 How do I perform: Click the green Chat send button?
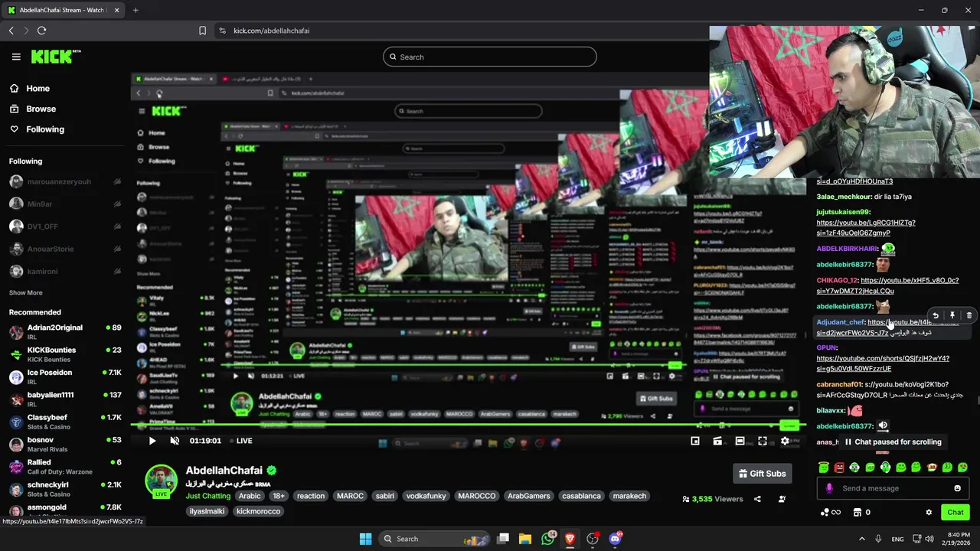click(x=955, y=512)
